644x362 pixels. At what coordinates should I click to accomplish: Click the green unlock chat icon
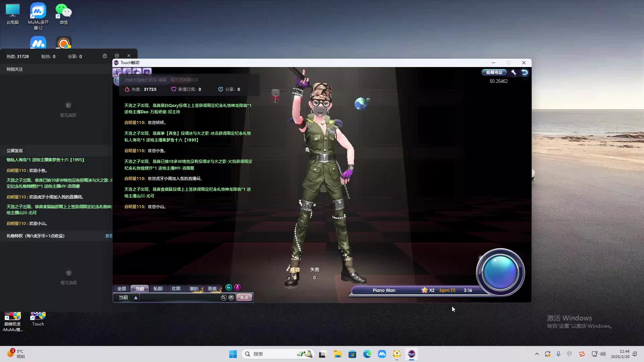(x=229, y=288)
